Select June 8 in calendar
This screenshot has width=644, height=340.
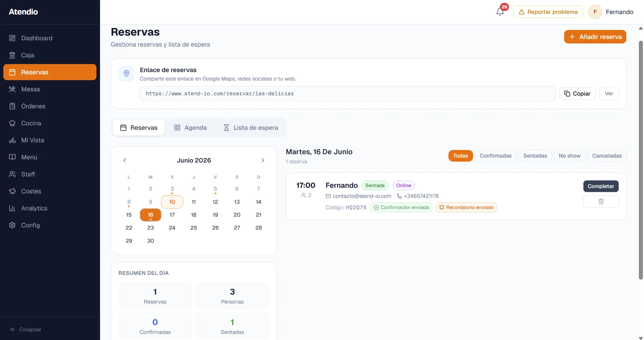[129, 202]
